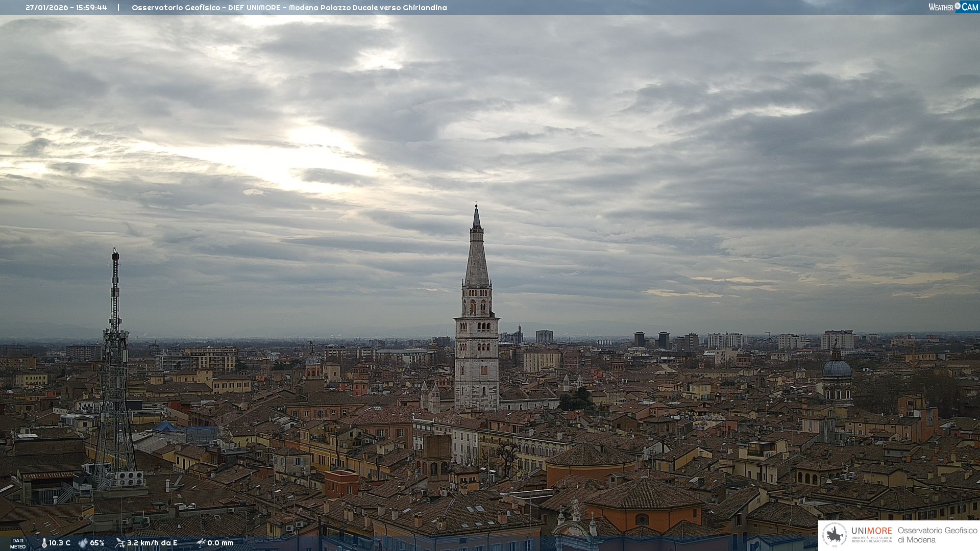Screen dimensions: 980x551
Task: Open the WeatherCam logo
Action: point(952,7)
